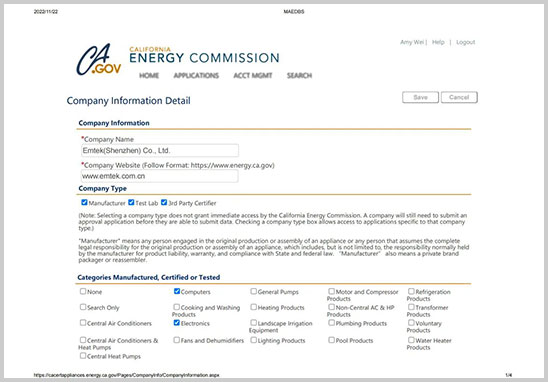The image size is (548, 382).
Task: Check the Central Air Conditioners checkbox
Action: coord(83,323)
